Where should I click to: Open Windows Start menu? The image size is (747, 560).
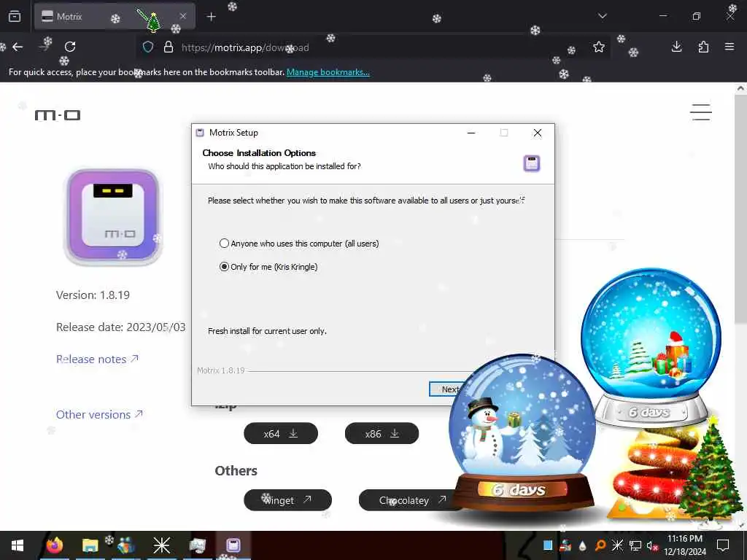[x=18, y=545]
